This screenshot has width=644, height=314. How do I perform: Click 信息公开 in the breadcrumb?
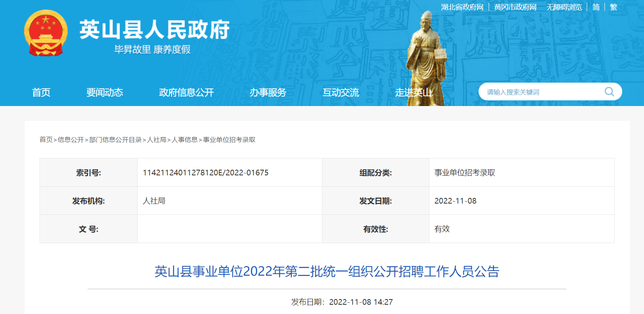[x=71, y=139]
